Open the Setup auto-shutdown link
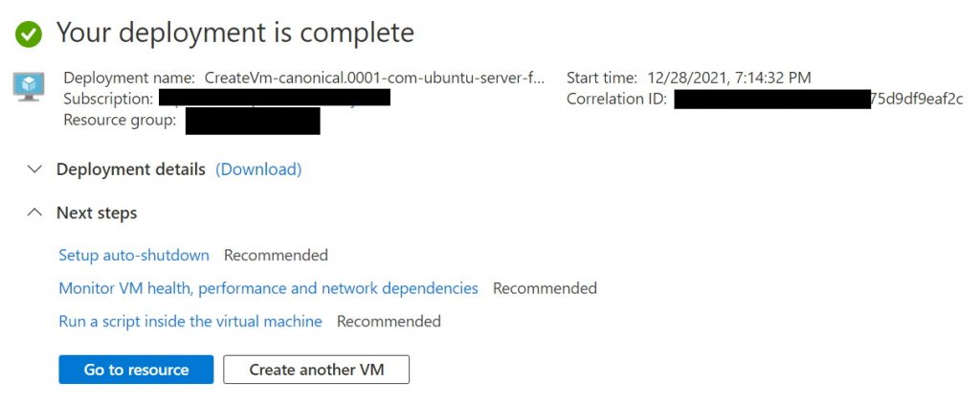This screenshot has width=980, height=405. click(x=134, y=255)
